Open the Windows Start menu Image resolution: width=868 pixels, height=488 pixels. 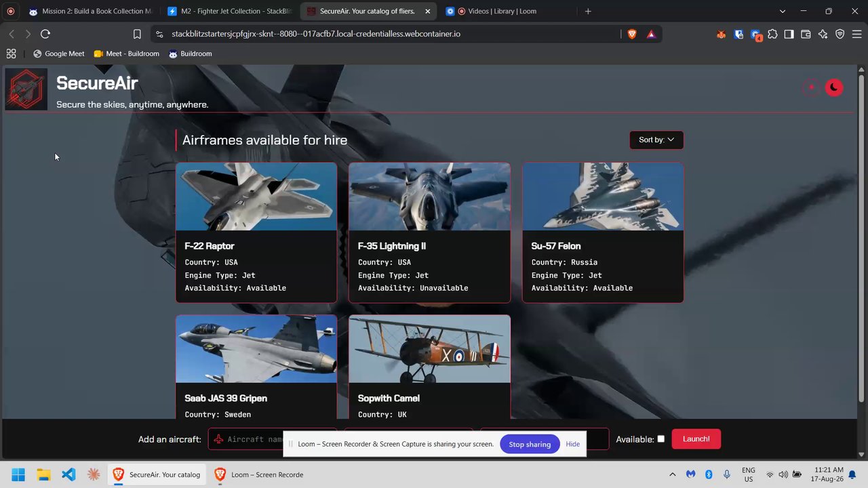pos(18,474)
